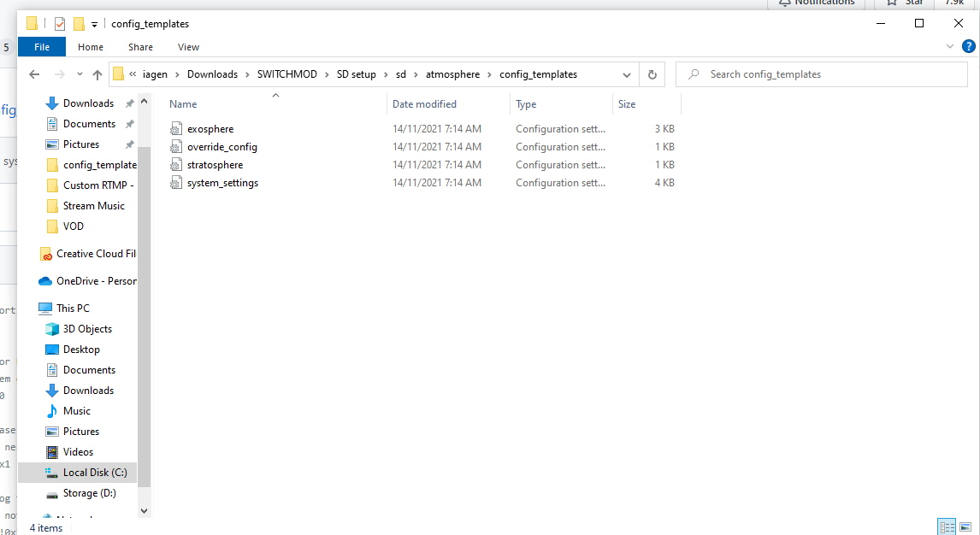Navigate to iagen in breadcrumb
The height and width of the screenshot is (535, 980).
click(x=155, y=74)
